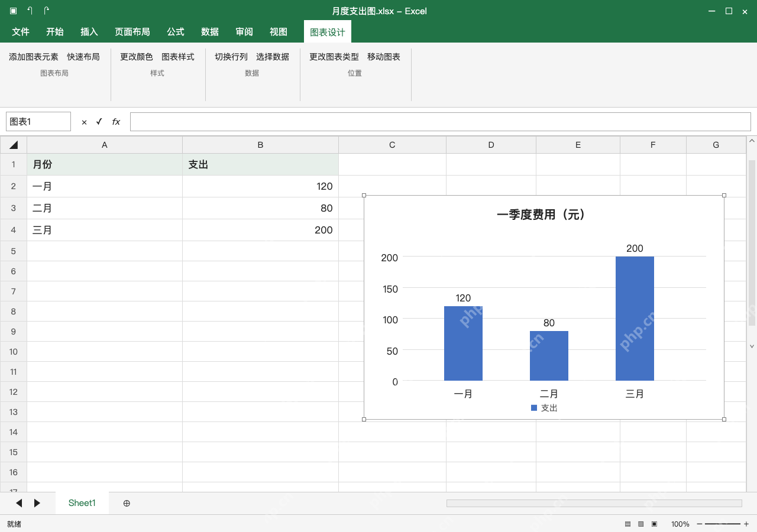Image resolution: width=757 pixels, height=532 pixels.
Task: Open the 页面布局 ribbon tab
Action: tap(132, 32)
